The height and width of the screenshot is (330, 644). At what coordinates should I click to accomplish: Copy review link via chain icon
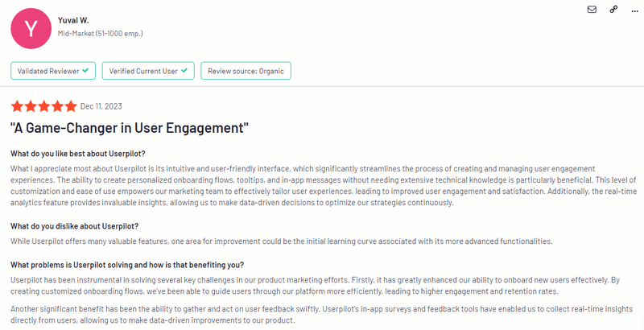click(613, 10)
